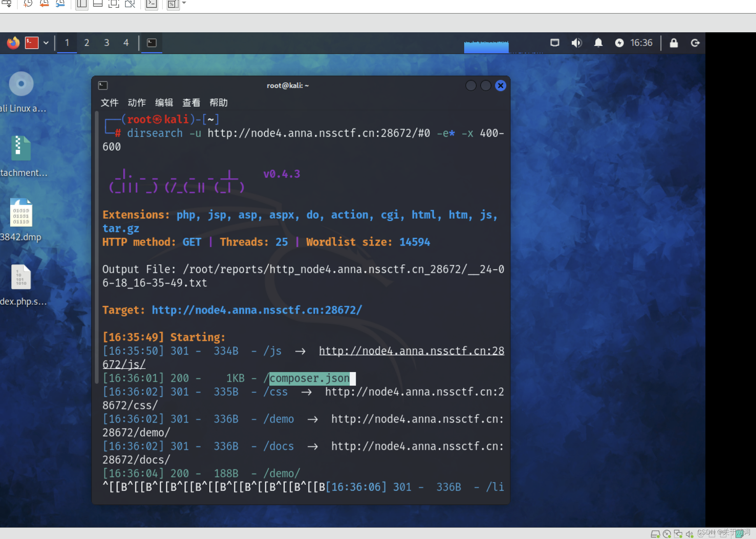Expand the VMware stretch mode dropdown arrow
Image resolution: width=756 pixels, height=539 pixels.
point(184,3)
